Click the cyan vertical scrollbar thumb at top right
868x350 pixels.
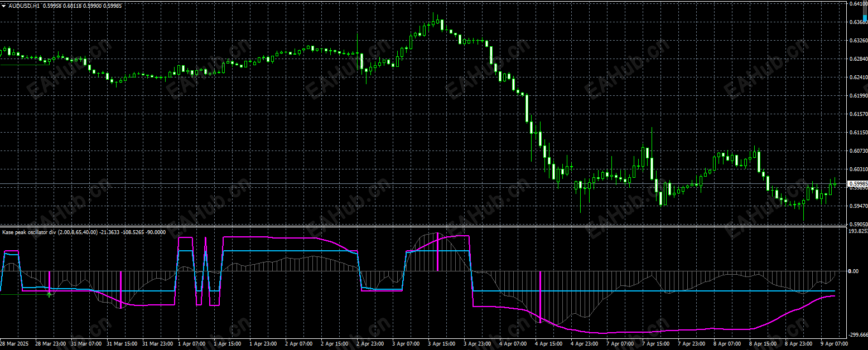(865, 18)
